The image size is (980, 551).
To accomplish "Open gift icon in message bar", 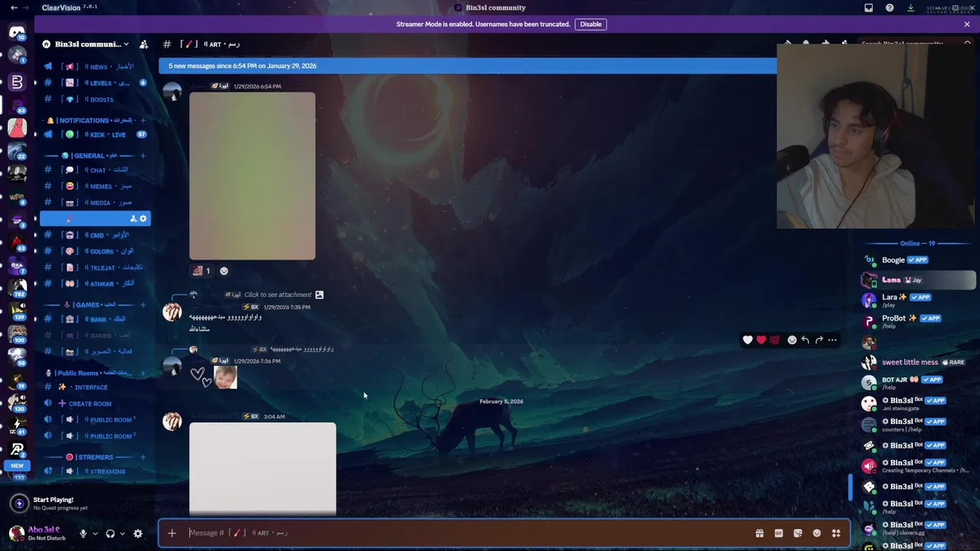I will 759,533.
